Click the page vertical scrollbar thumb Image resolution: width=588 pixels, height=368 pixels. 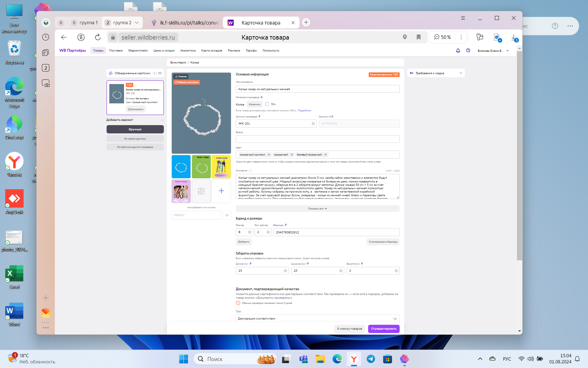click(519, 156)
